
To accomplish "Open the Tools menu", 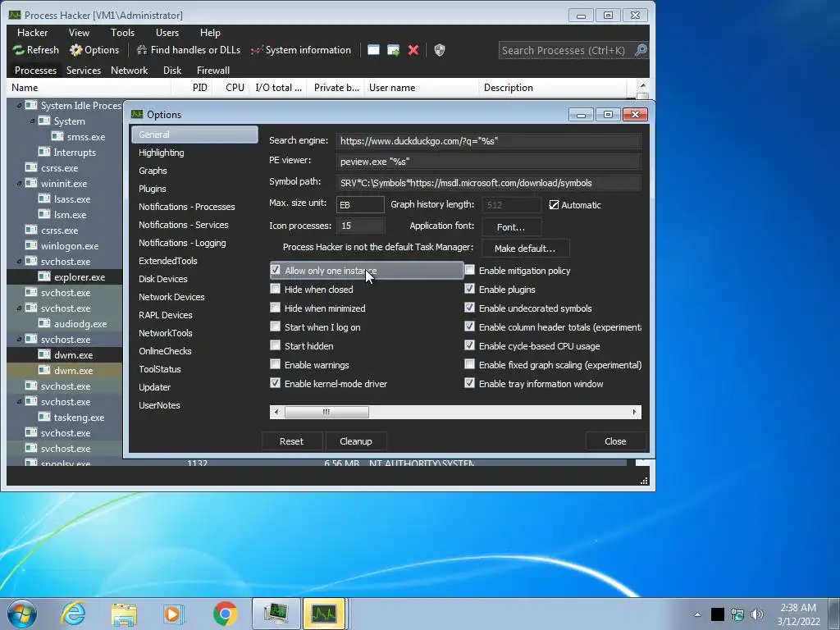I will (x=122, y=33).
